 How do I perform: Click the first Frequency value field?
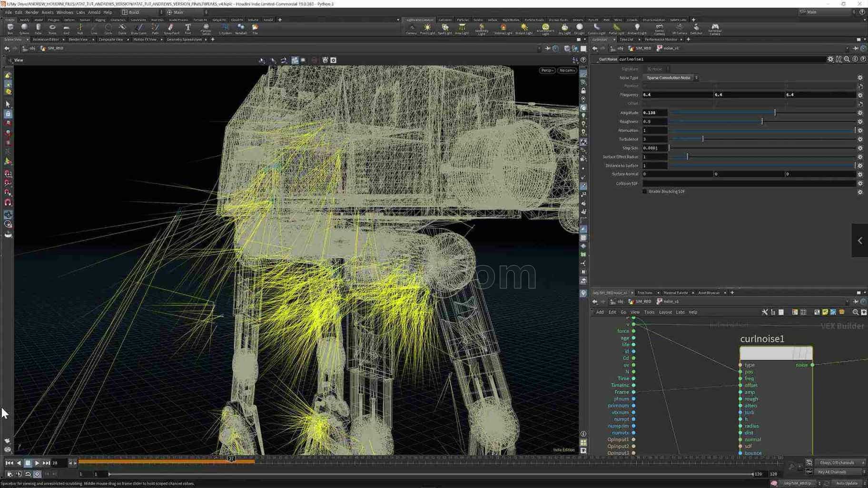pos(677,95)
